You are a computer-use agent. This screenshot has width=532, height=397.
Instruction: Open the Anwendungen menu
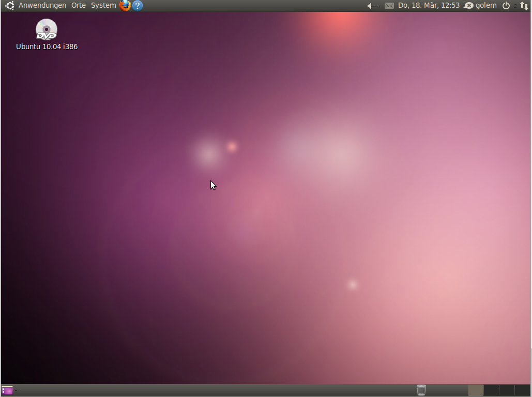pyautogui.click(x=41, y=5)
